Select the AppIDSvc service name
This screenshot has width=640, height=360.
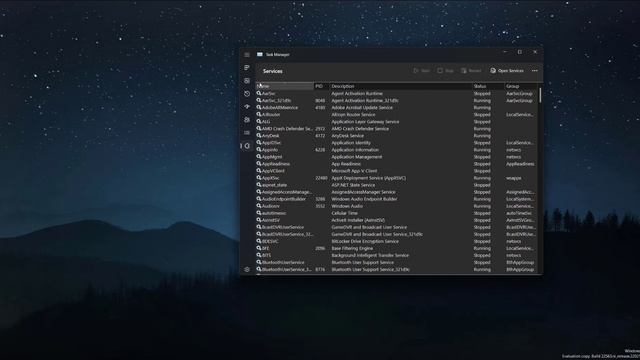(271, 143)
